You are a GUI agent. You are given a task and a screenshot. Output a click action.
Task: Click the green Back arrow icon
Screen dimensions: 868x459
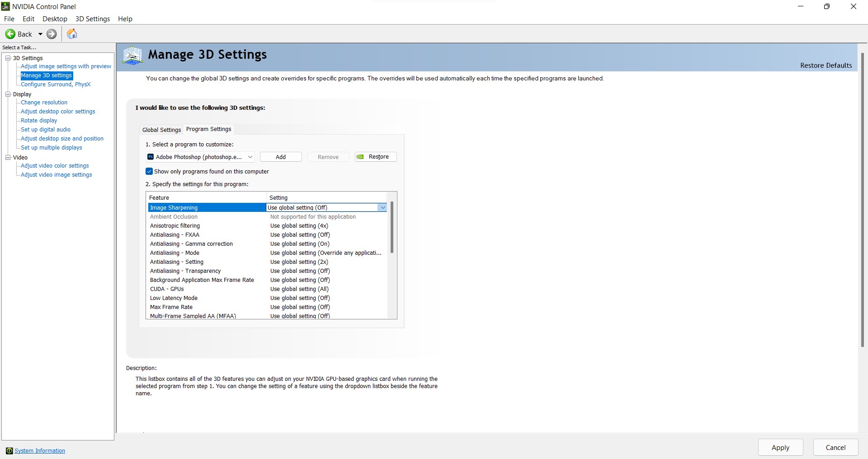point(10,34)
